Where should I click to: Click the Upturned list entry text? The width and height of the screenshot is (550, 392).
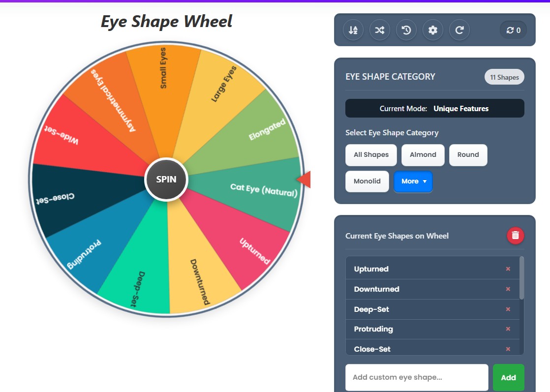coord(371,269)
